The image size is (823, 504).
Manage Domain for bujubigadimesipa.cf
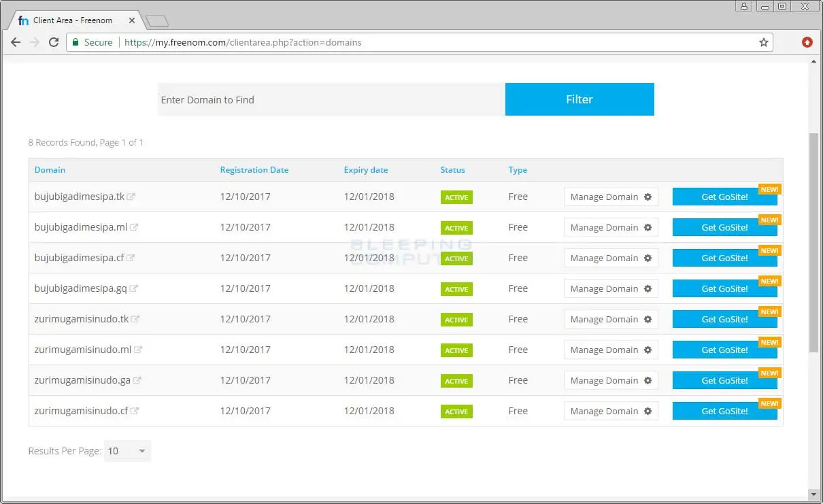click(x=611, y=258)
